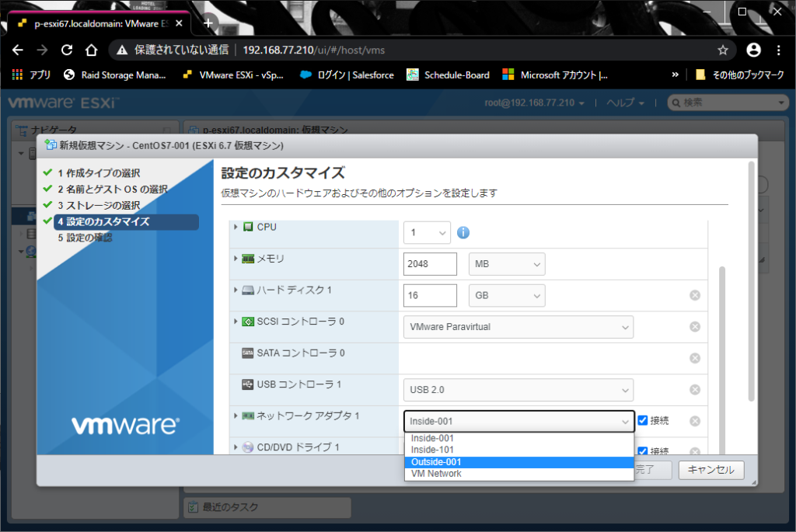Open その他のブックマーク folder
The height and width of the screenshot is (532, 796).
pos(740,75)
